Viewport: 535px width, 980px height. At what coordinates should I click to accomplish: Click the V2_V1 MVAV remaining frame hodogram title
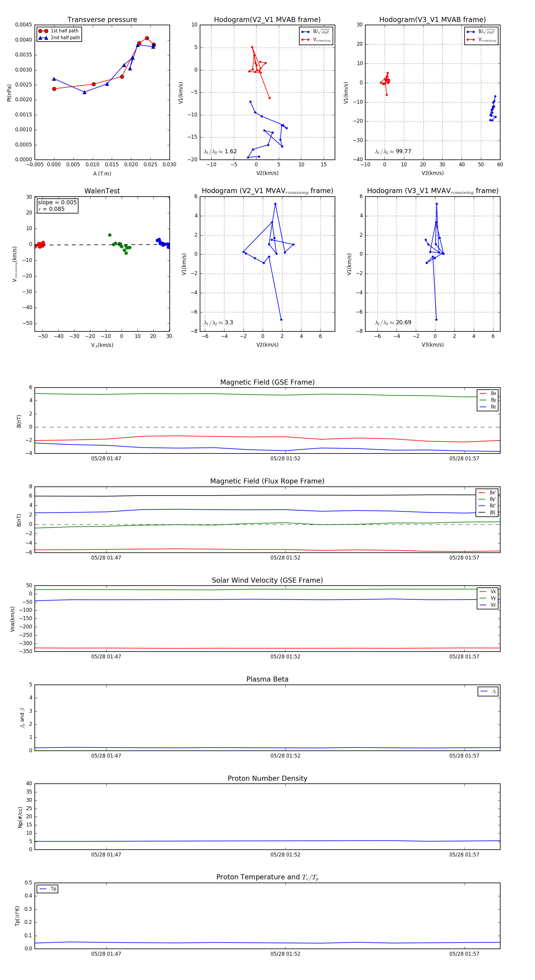(267, 191)
